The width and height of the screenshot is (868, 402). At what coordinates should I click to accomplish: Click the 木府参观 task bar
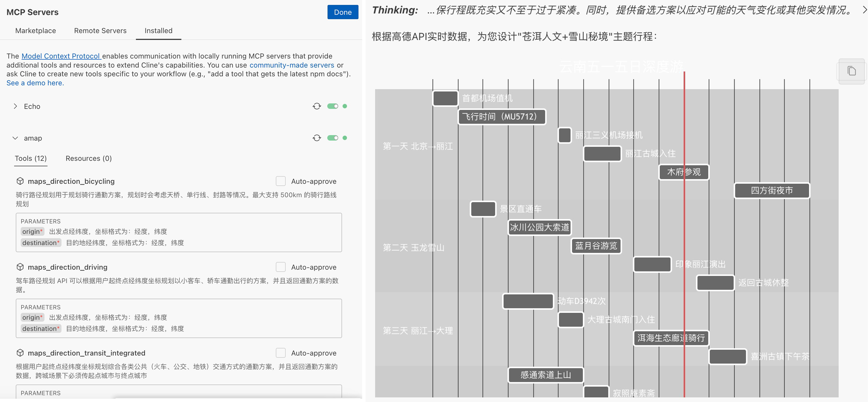(x=684, y=172)
